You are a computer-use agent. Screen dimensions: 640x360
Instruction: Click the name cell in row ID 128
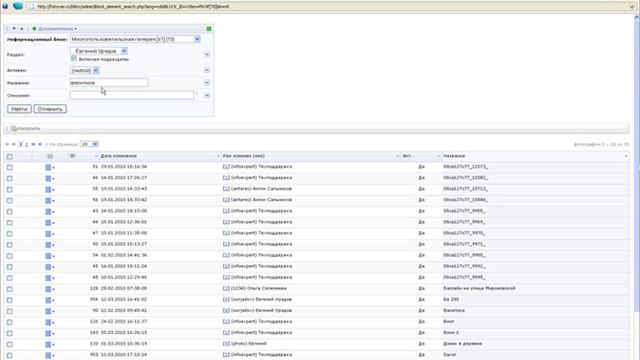479,288
